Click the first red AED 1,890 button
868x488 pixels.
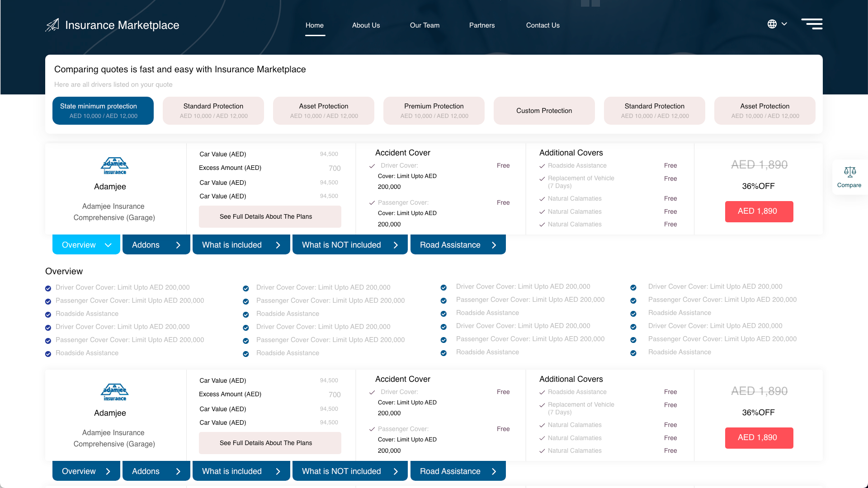759,211
